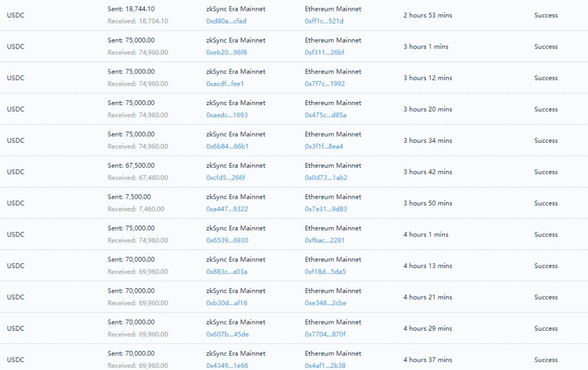This screenshot has height=370, width=588.
Task: Click zkSync hash 0xcfd5...266f
Action: [226, 178]
